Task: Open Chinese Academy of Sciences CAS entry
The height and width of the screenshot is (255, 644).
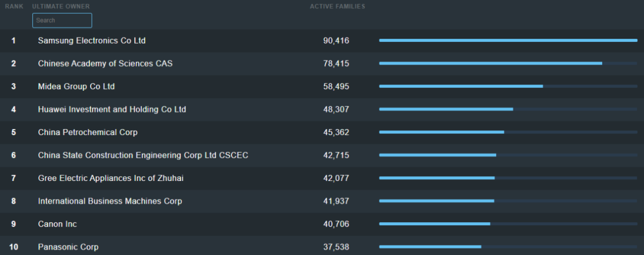Action: [x=105, y=64]
